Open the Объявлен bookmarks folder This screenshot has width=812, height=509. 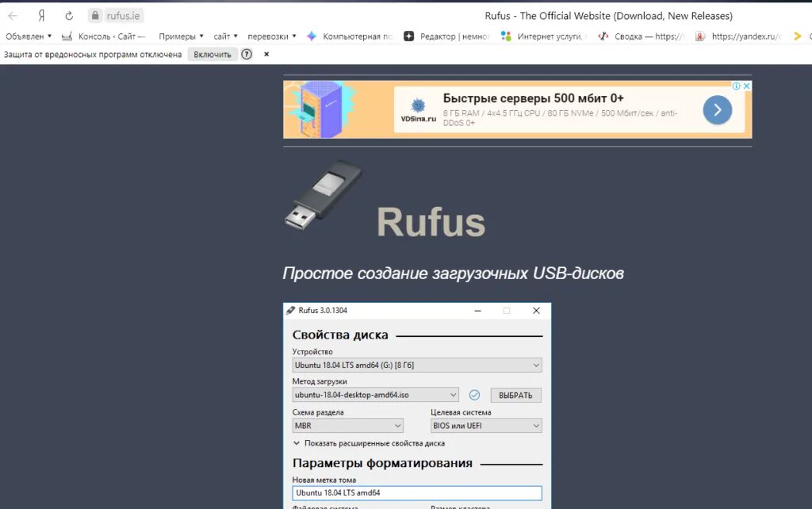pos(29,36)
